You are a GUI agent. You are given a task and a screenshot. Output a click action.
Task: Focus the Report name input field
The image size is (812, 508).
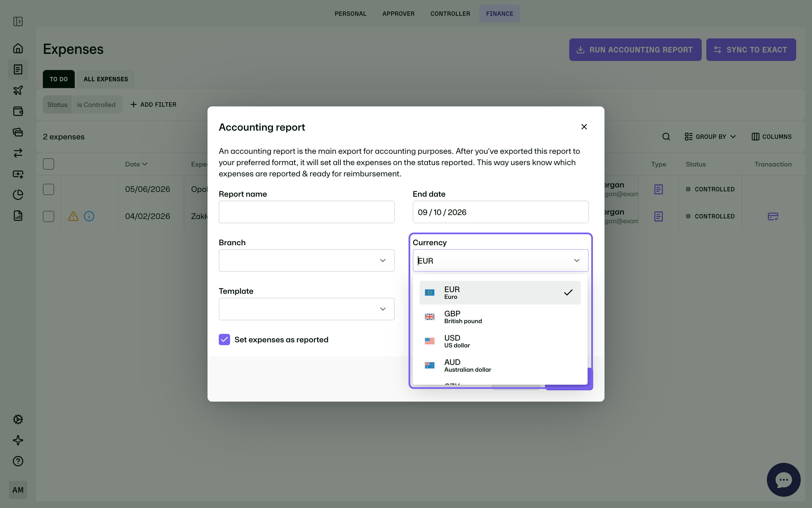click(307, 212)
